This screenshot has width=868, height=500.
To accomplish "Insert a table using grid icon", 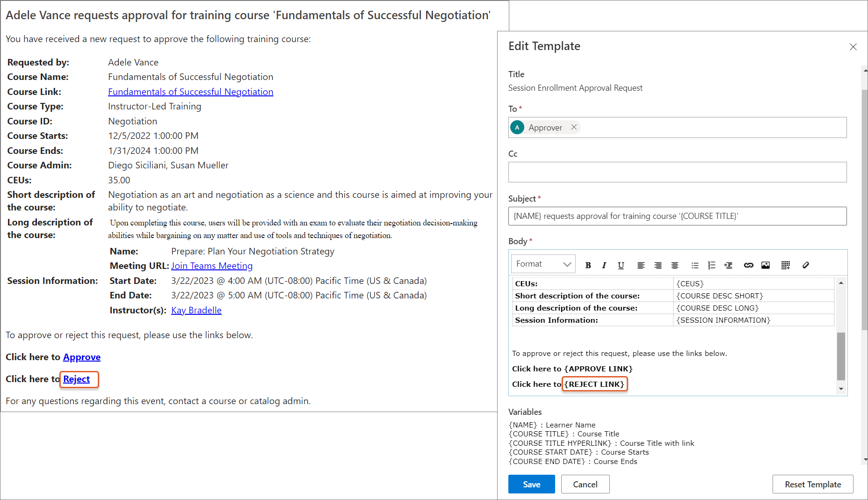I will coord(785,265).
